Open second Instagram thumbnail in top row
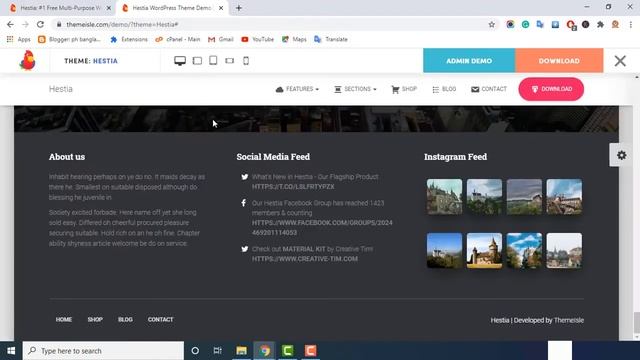The width and height of the screenshot is (640, 360). pos(484,197)
